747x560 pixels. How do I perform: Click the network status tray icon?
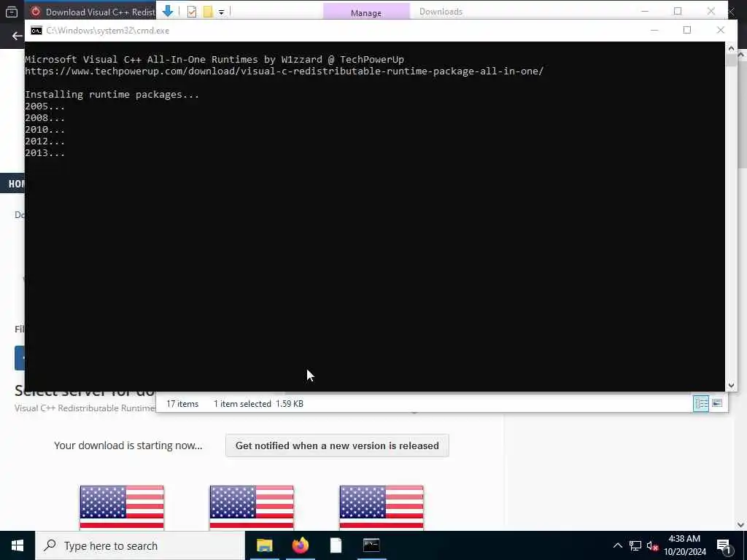pyautogui.click(x=635, y=545)
